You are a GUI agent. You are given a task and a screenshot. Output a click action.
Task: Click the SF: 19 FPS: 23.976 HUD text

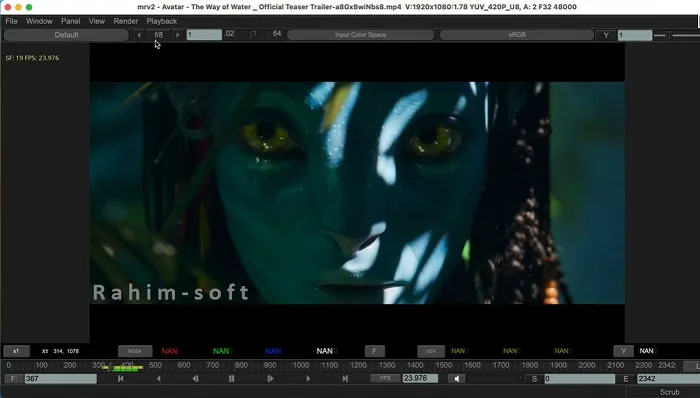point(32,58)
